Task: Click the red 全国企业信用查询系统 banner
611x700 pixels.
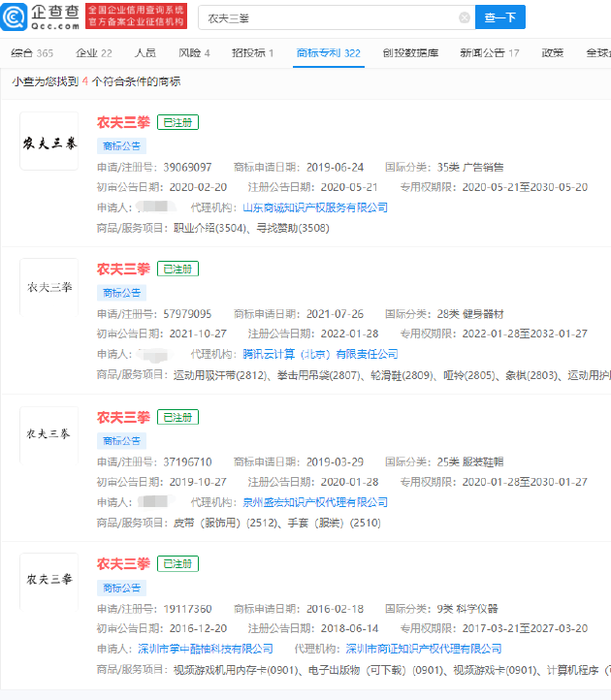Action: (136, 16)
